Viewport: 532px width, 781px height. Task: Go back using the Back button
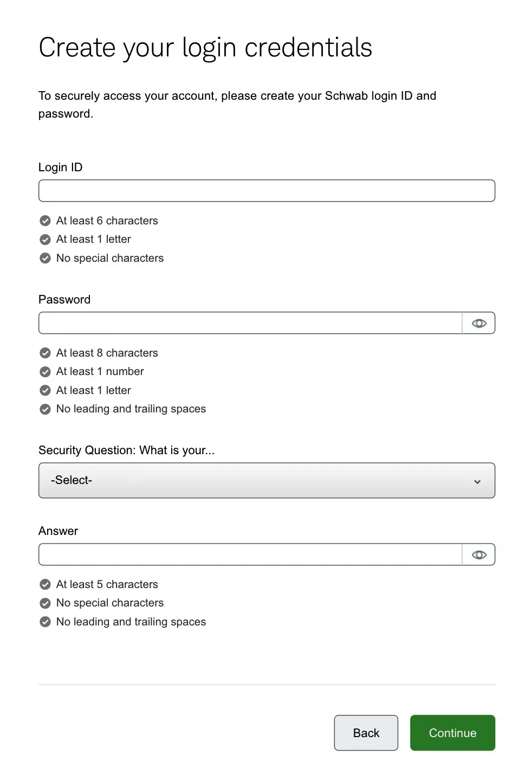tap(366, 733)
